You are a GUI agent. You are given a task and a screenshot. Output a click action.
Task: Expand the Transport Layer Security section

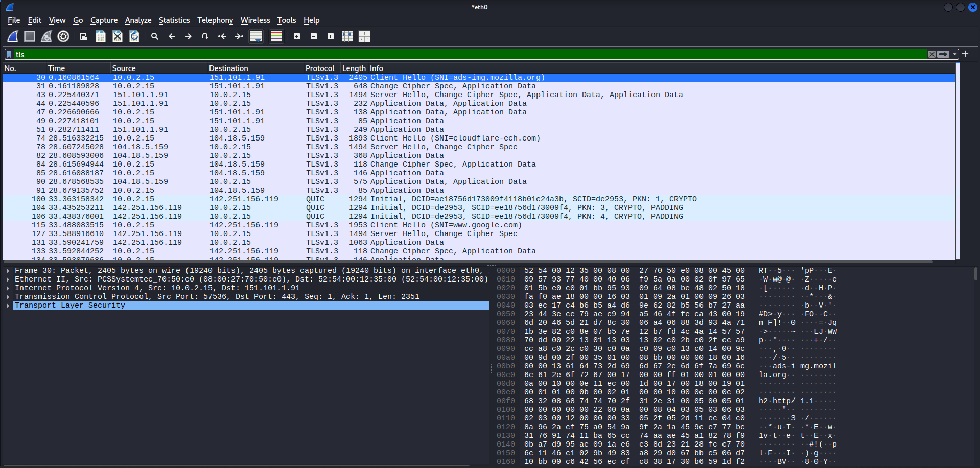(8, 306)
